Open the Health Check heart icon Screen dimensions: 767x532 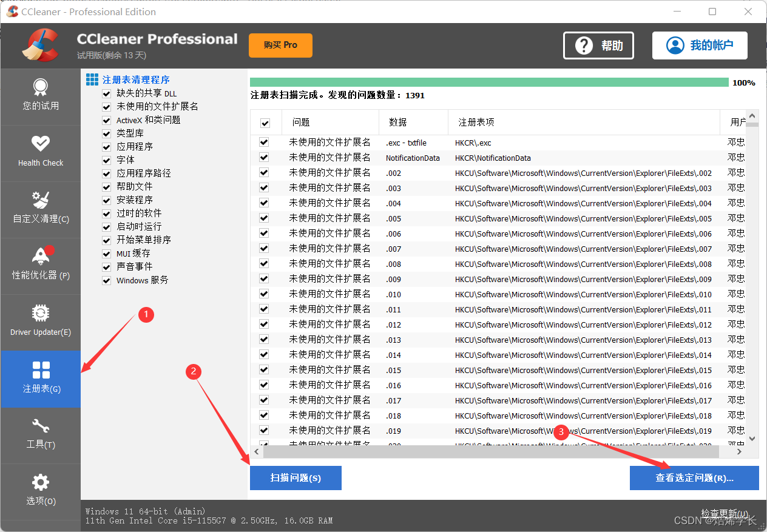[x=41, y=144]
